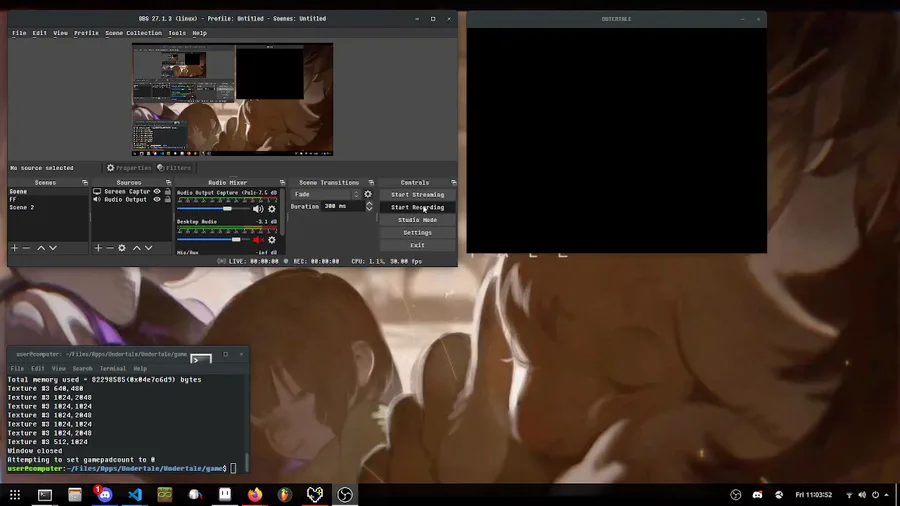The width and height of the screenshot is (900, 506).
Task: Add a new scene with plus icon
Action: coord(14,248)
